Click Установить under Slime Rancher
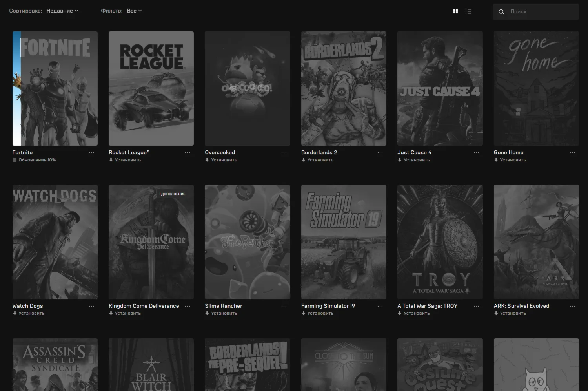The height and width of the screenshot is (391, 588). point(221,313)
